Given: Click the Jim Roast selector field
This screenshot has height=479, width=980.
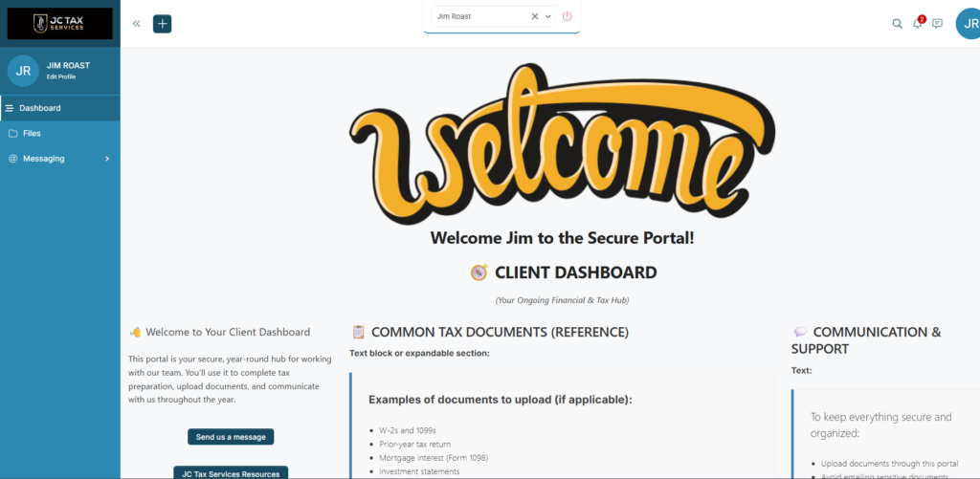Looking at the screenshot, I should pyautogui.click(x=479, y=16).
